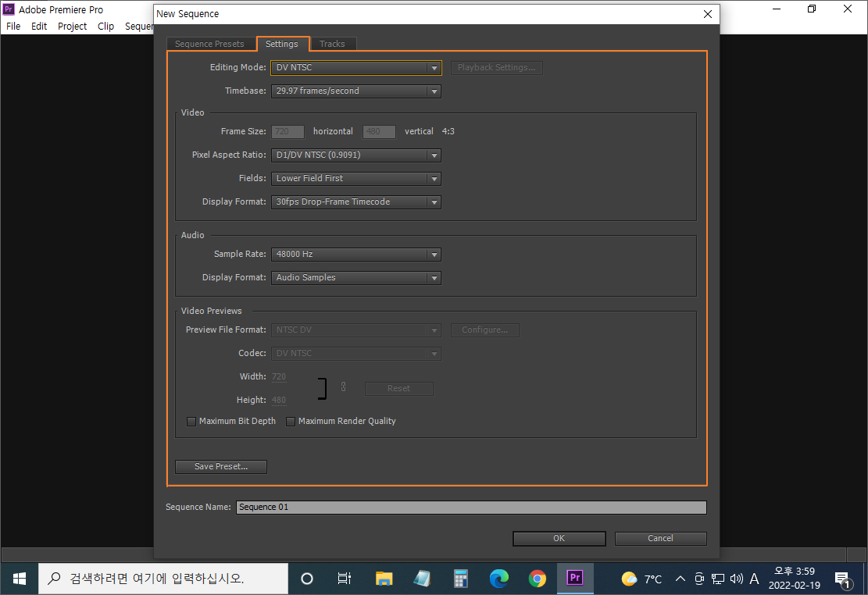Viewport: 868px width, 595px height.
Task: Click Playback Settings button
Action: click(497, 67)
